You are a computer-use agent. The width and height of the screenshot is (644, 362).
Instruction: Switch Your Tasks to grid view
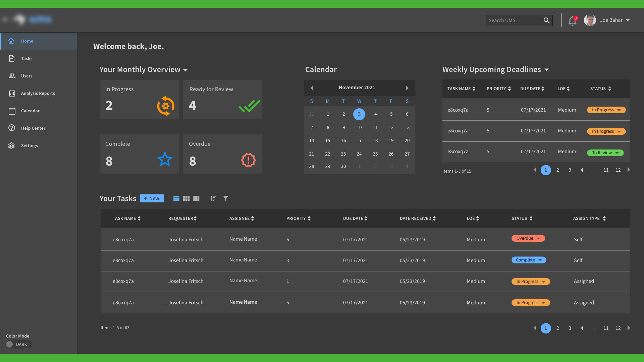186,198
